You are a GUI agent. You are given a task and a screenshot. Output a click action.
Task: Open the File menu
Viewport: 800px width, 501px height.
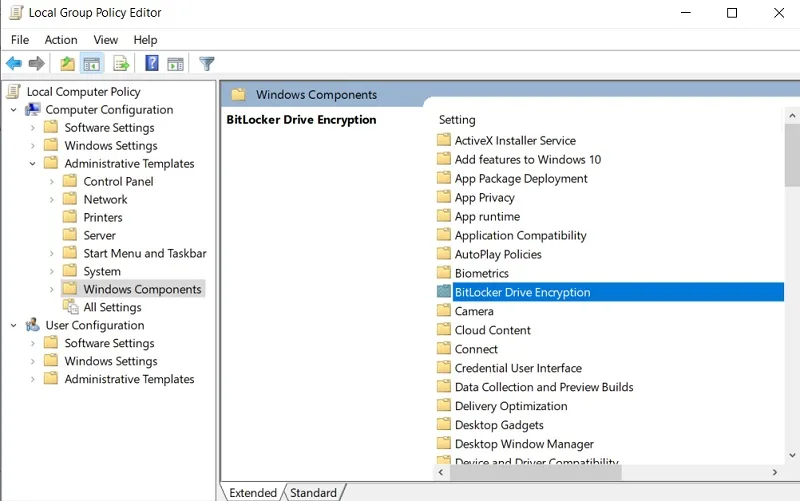(20, 40)
